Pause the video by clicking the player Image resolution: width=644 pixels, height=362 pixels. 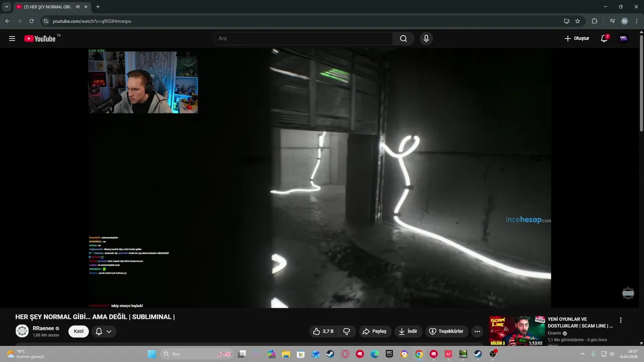320,178
